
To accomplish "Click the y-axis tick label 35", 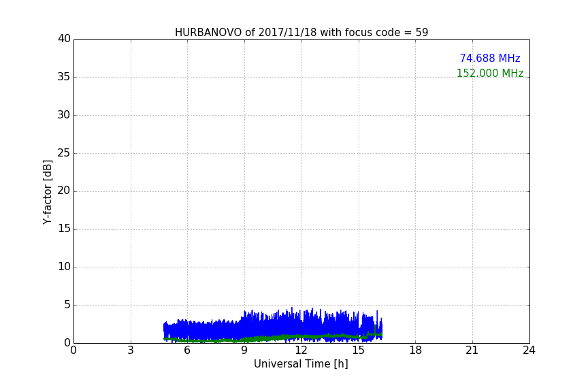I will 64,77.
